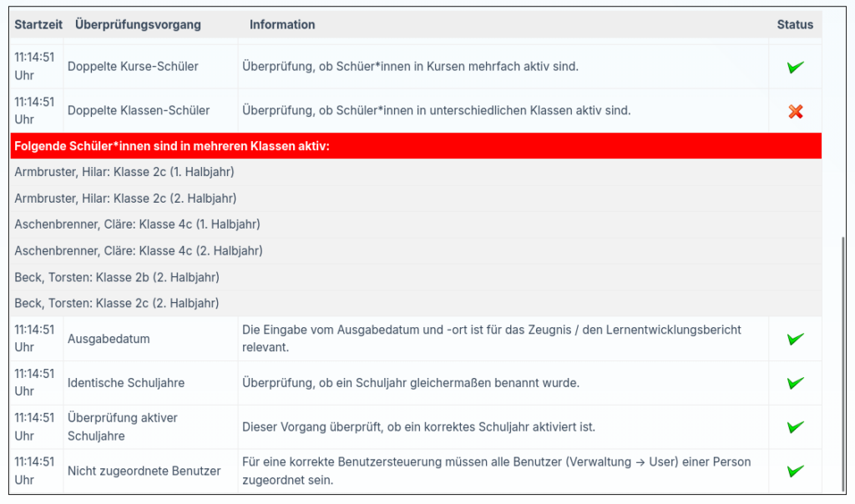Select Armbruster, Hilar Klasse 2c 2. Halbjahr entry

[125, 199]
